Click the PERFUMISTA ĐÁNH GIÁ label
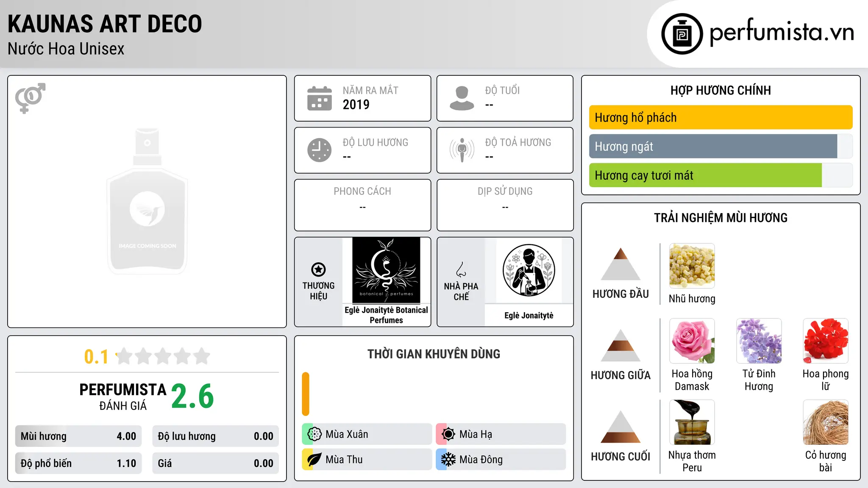 [123, 397]
